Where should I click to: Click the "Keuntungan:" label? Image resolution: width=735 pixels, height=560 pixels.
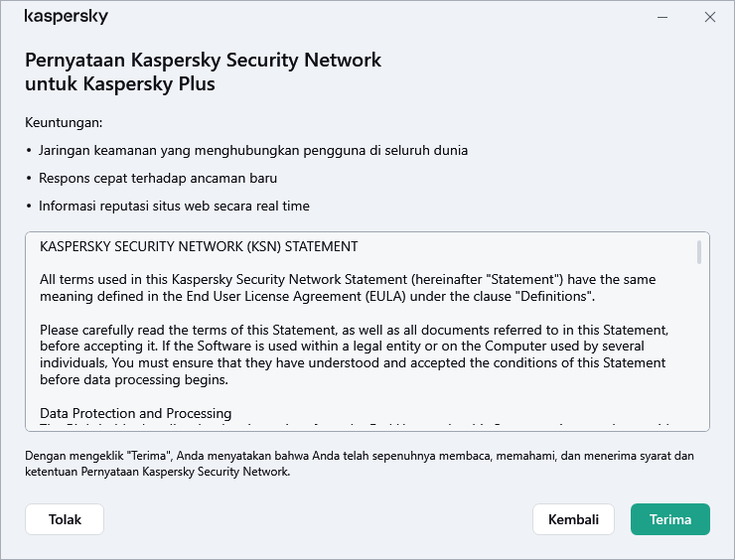64,123
